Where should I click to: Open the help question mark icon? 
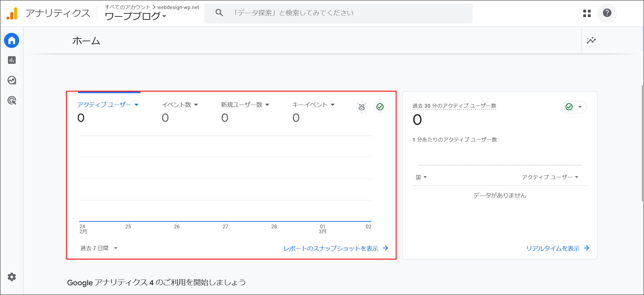point(607,13)
